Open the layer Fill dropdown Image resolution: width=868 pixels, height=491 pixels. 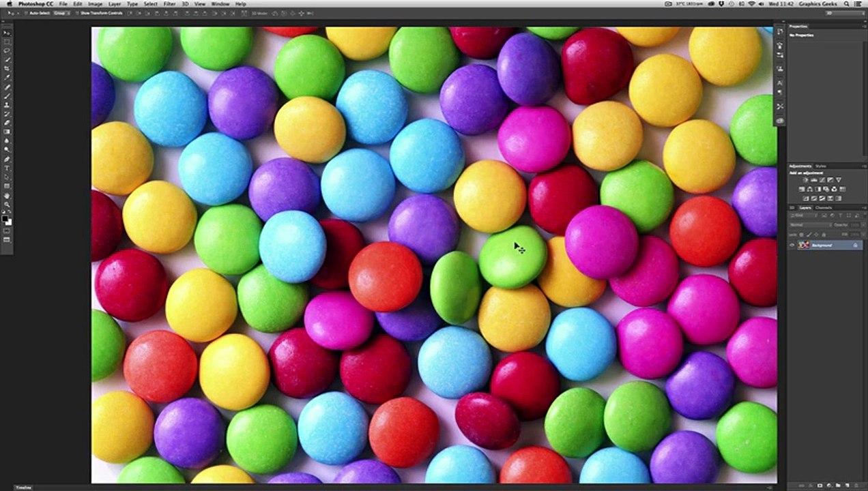click(x=863, y=235)
